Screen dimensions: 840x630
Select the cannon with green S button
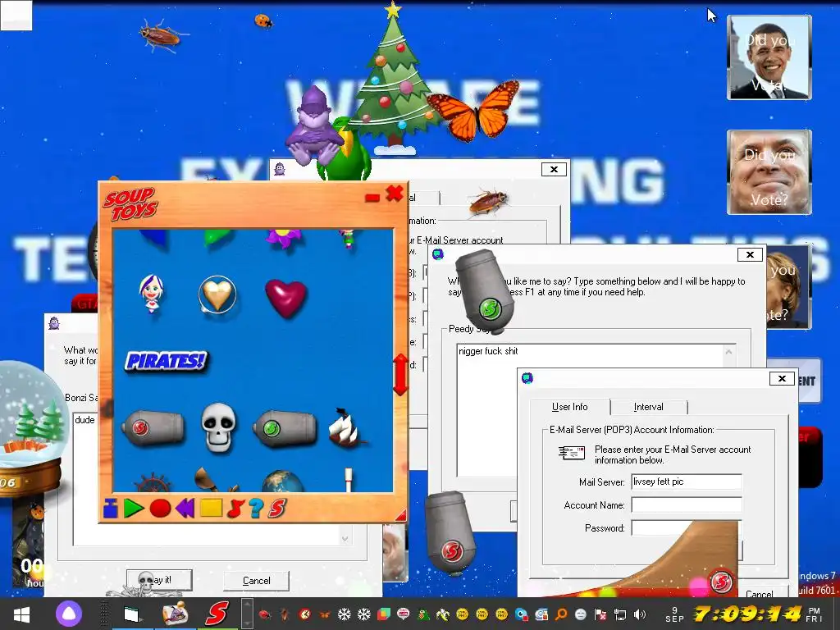(x=285, y=427)
